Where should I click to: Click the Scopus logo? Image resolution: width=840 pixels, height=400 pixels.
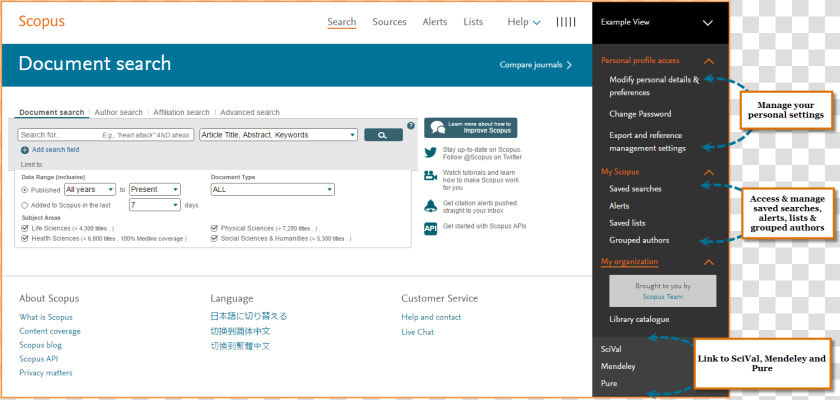pos(41,22)
